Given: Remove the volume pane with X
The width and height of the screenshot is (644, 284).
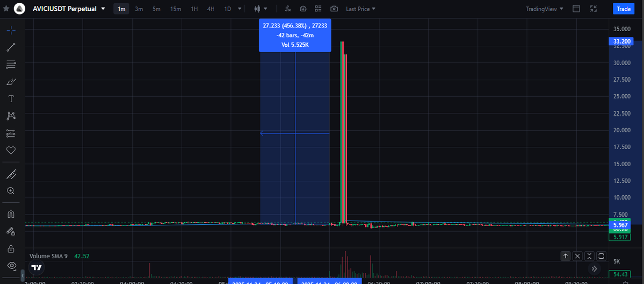Looking at the screenshot, I should pyautogui.click(x=577, y=256).
